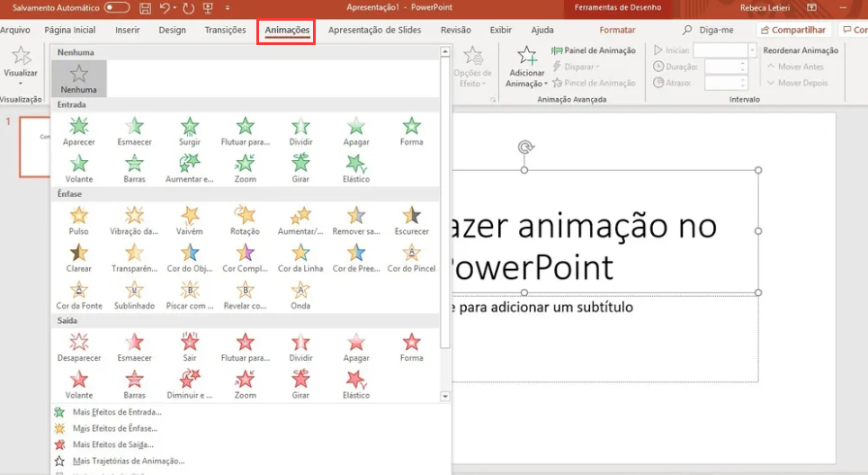Click the Diga-me search box
This screenshot has height=475, width=868.
[x=709, y=30]
